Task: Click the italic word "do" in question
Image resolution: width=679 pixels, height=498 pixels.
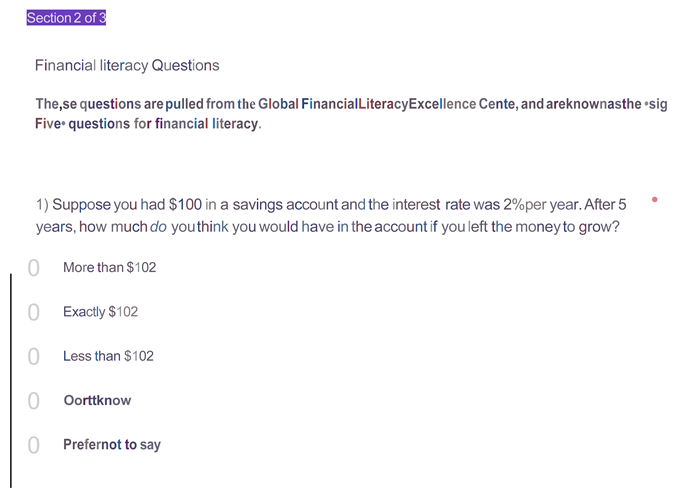Action: coord(158,227)
